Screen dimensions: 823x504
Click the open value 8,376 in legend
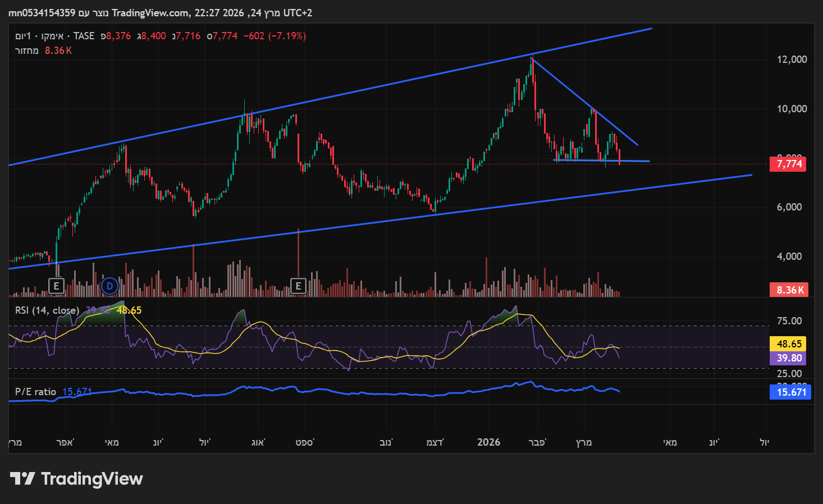coord(118,36)
